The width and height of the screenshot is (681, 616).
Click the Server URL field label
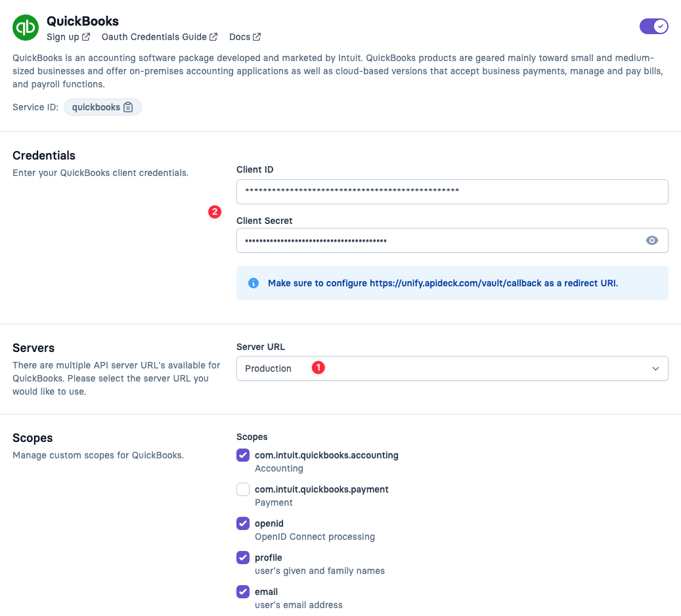click(x=261, y=347)
